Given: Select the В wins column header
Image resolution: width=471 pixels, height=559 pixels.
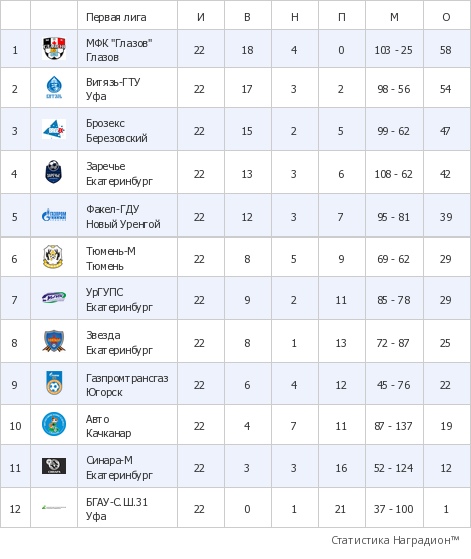Looking at the screenshot, I should (247, 17).
